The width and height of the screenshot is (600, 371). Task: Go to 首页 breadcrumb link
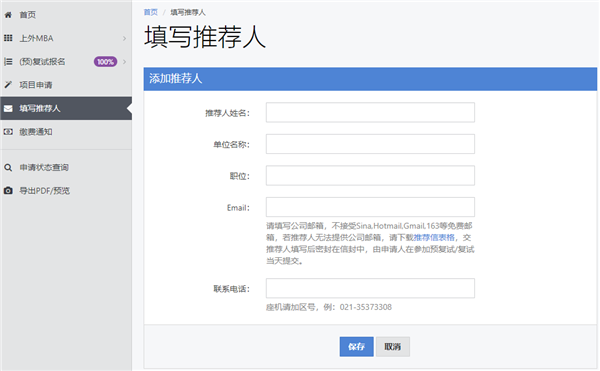pyautogui.click(x=150, y=12)
